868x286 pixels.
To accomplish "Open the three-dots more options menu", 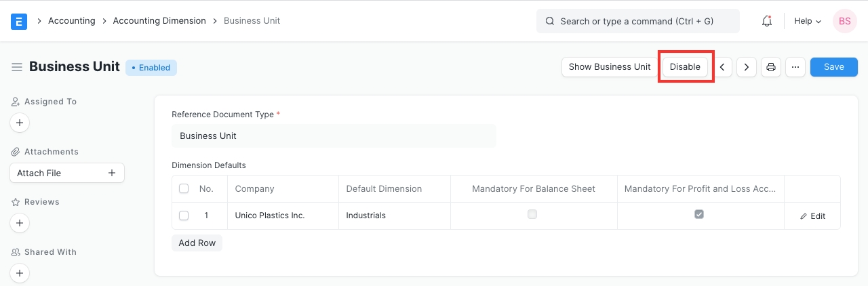I will pyautogui.click(x=795, y=67).
